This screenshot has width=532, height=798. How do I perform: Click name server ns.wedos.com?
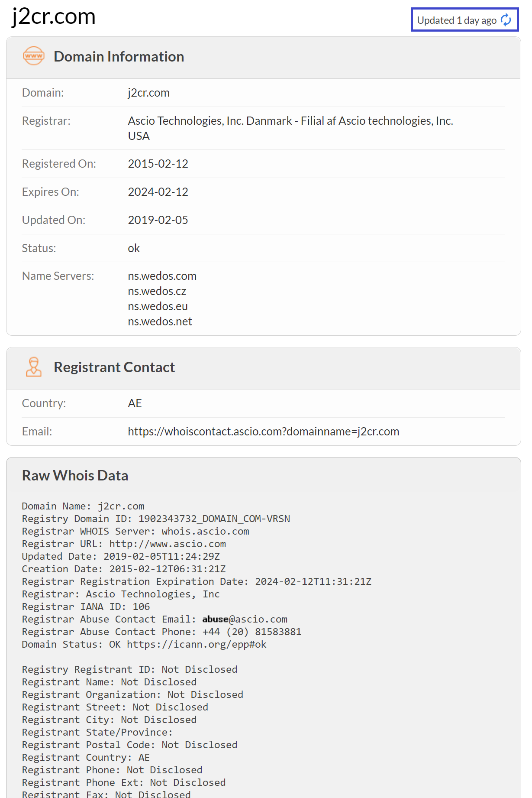click(162, 276)
